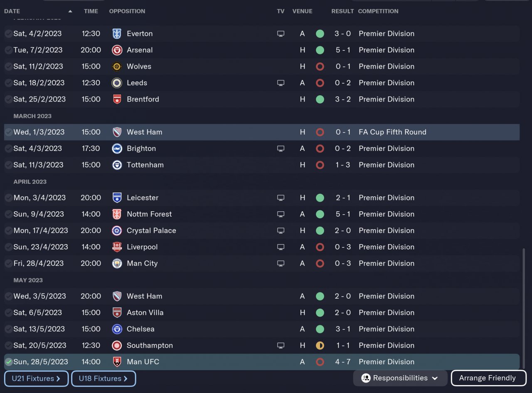Image resolution: width=532 pixels, height=393 pixels.
Task: Click the green win indicator for Everton match
Action: point(320,34)
